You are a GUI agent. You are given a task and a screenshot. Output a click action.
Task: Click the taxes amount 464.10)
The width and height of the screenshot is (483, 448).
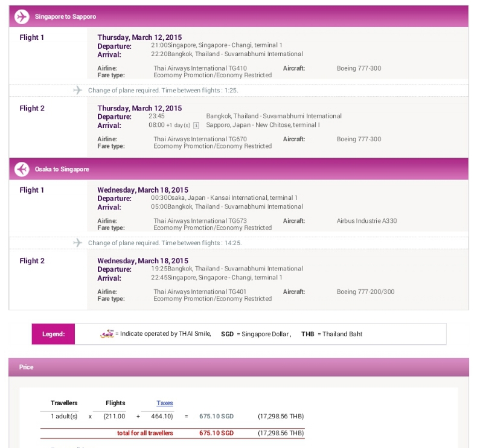pos(162,416)
